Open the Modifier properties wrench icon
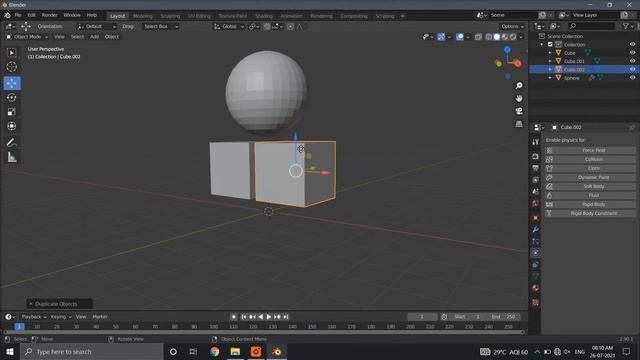640x360 pixels. tap(536, 230)
